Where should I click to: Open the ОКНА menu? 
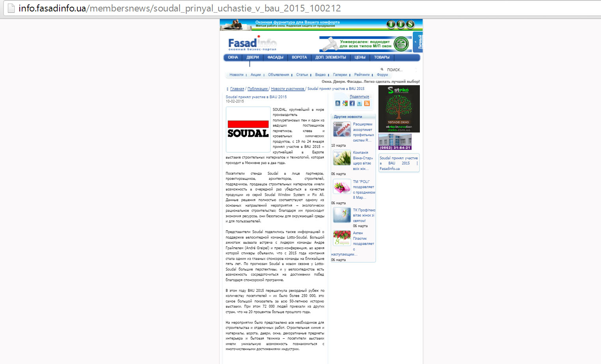click(x=233, y=58)
